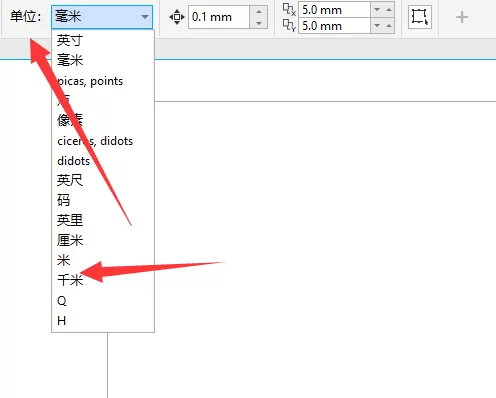
Task: Select 厘米 unit option
Action: click(x=103, y=240)
